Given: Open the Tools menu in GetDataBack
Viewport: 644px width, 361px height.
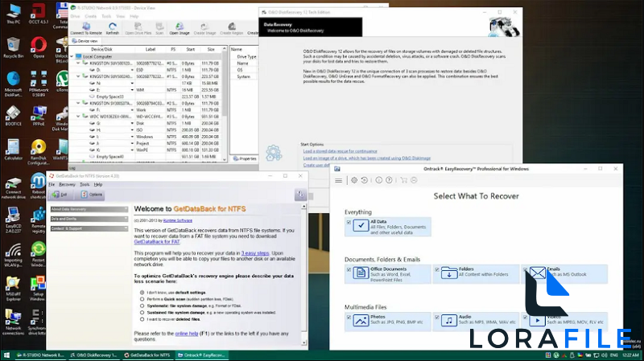Looking at the screenshot, I should [x=85, y=185].
